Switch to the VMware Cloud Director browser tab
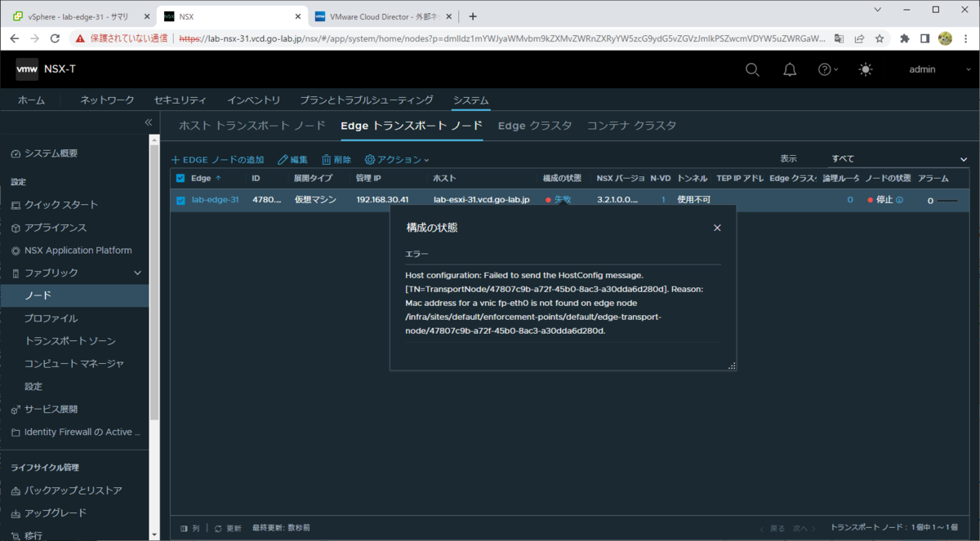980x541 pixels. click(384, 16)
